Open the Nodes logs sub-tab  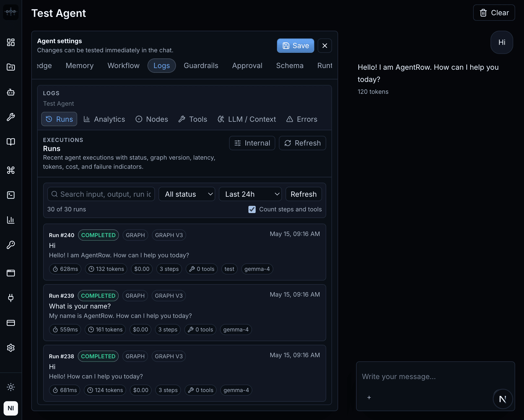(x=152, y=119)
